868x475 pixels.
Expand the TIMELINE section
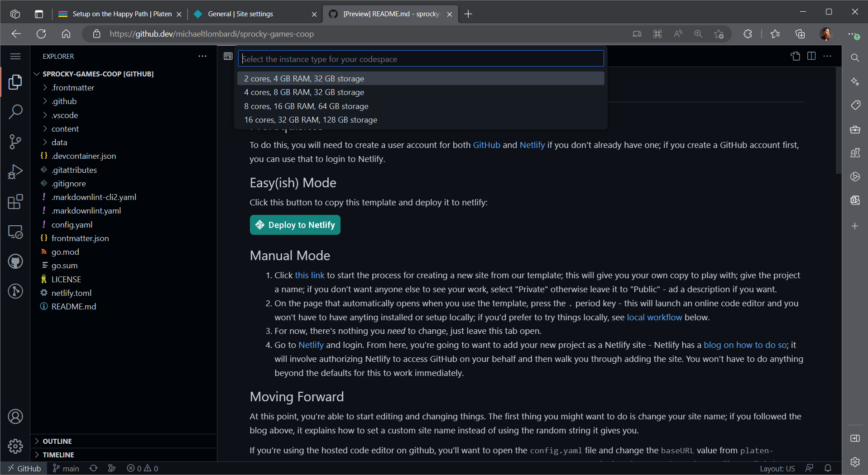[x=58, y=455]
